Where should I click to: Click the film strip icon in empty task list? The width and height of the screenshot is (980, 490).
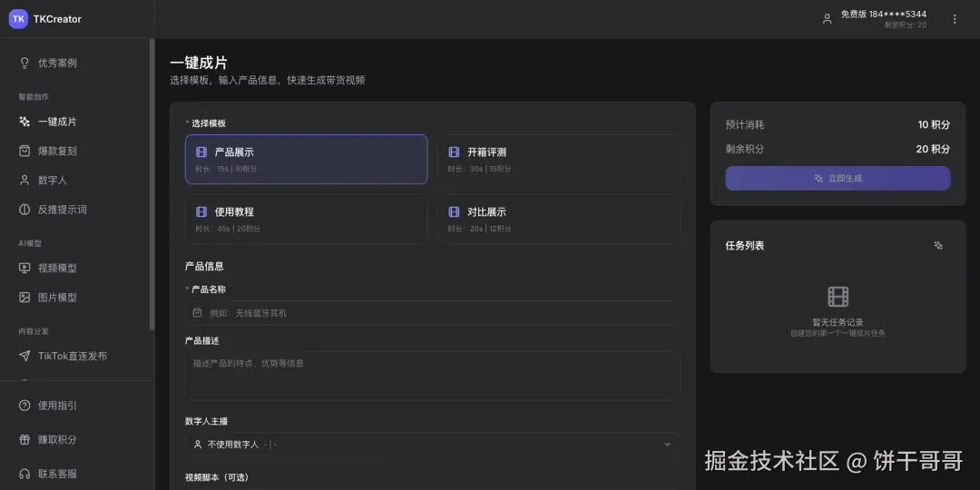[x=838, y=296]
